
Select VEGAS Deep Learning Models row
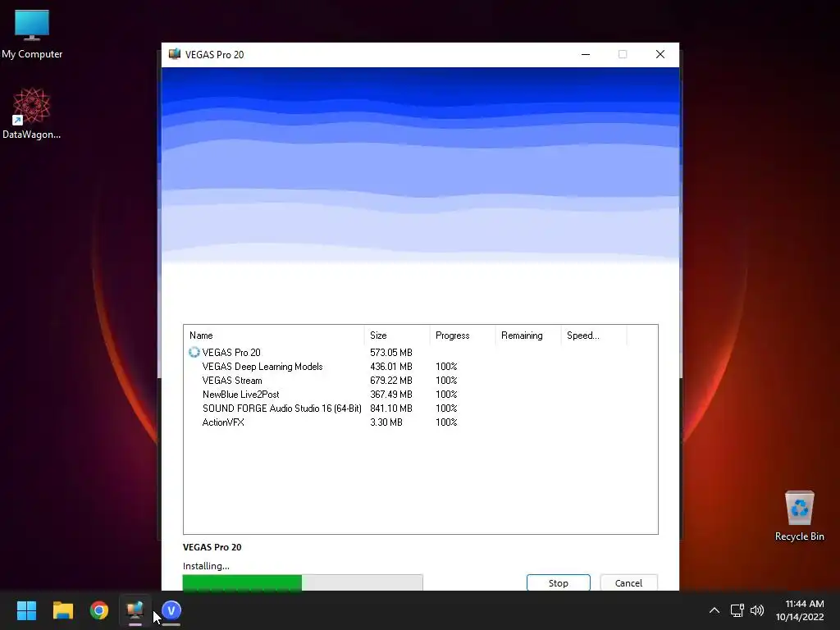tap(421, 367)
